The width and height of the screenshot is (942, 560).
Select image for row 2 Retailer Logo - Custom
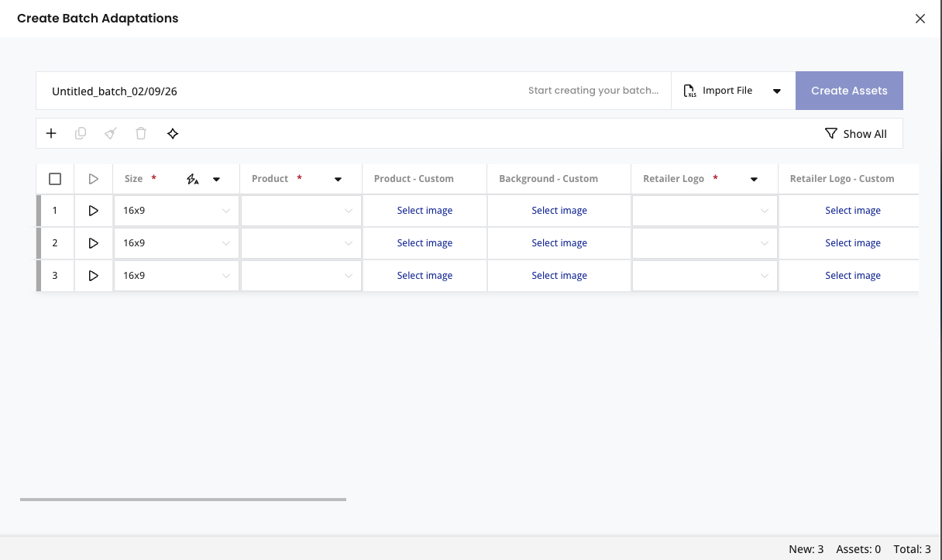pyautogui.click(x=853, y=243)
